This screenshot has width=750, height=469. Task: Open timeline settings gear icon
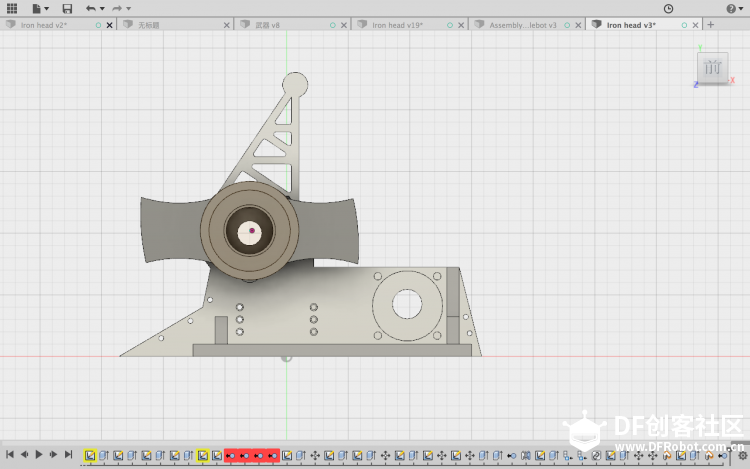click(x=742, y=456)
